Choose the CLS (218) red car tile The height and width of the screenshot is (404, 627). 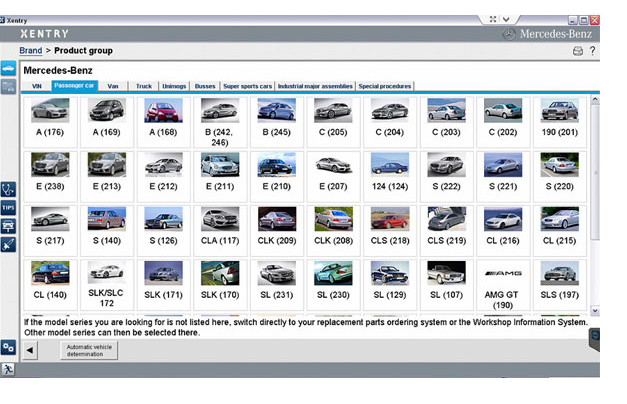click(390, 231)
